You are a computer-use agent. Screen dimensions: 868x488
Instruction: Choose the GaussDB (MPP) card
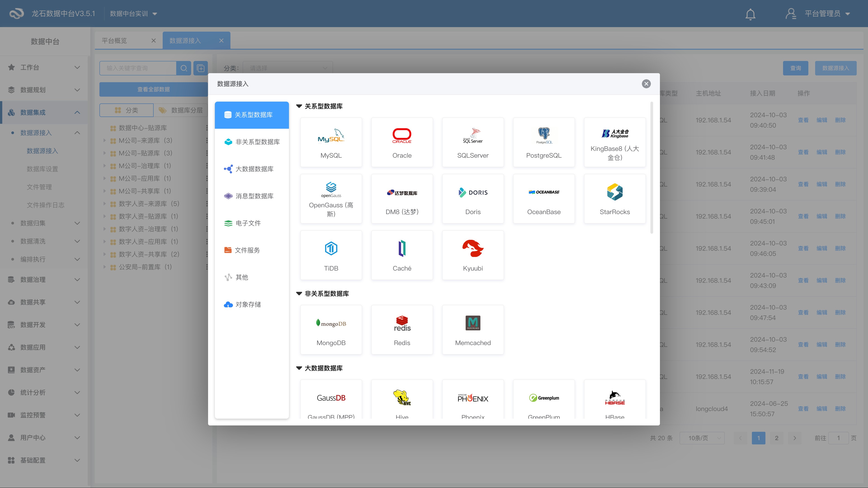[x=331, y=399]
